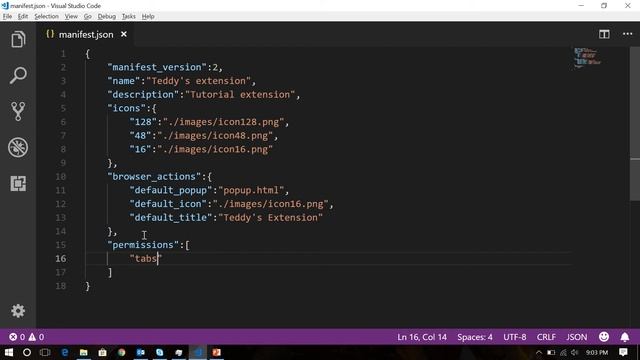This screenshot has height=360, width=640.
Task: Close the manifest.json tab
Action: tap(124, 34)
